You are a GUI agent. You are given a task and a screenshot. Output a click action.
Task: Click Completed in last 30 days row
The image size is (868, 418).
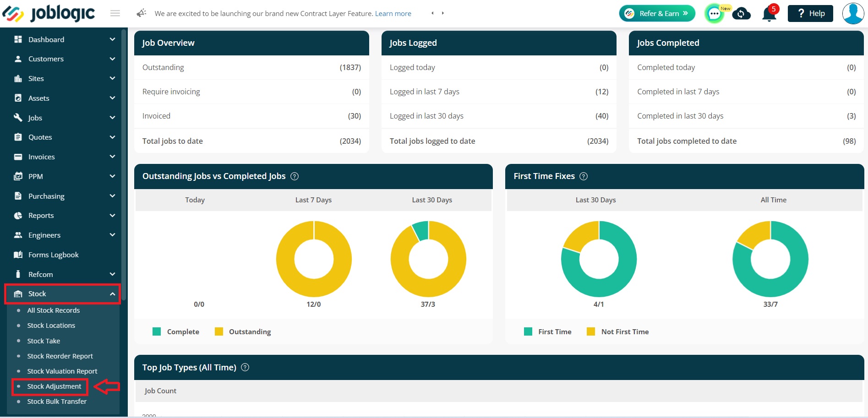pyautogui.click(x=746, y=116)
